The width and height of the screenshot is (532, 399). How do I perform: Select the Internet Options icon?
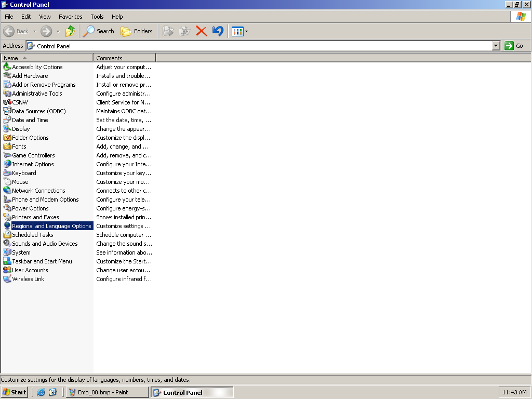point(7,164)
